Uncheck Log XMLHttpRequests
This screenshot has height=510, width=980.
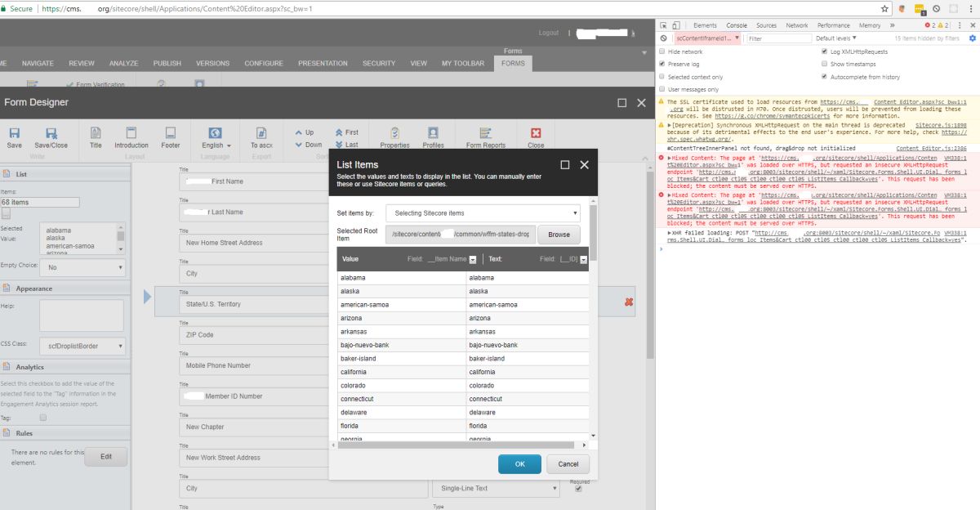click(825, 51)
